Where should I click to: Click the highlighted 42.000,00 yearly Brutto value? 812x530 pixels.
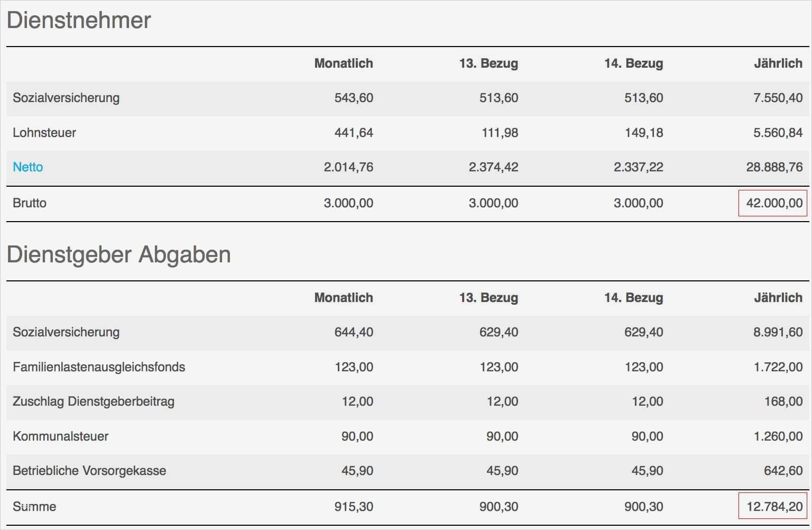pos(774,203)
